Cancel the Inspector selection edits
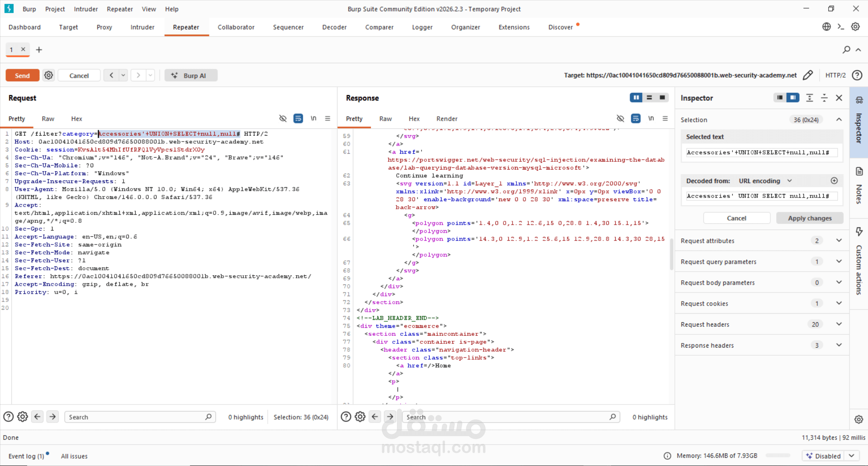The height and width of the screenshot is (466, 868). coord(736,218)
